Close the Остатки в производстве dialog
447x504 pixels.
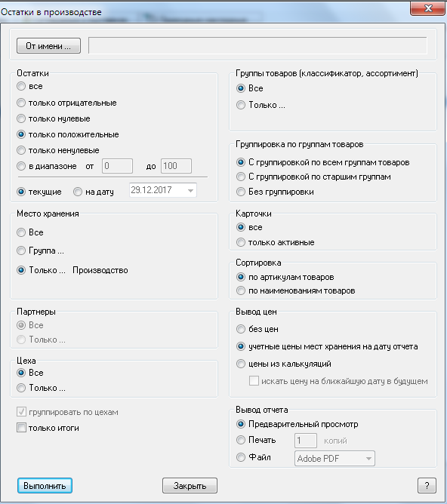click(x=427, y=9)
